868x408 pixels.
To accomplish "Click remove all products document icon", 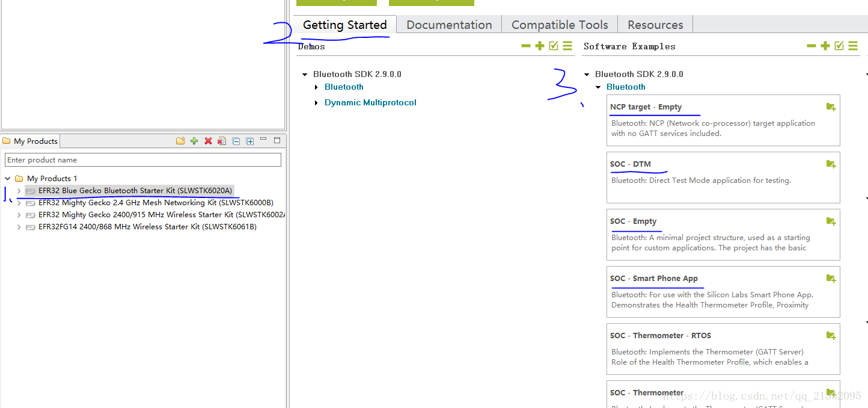I will point(222,141).
